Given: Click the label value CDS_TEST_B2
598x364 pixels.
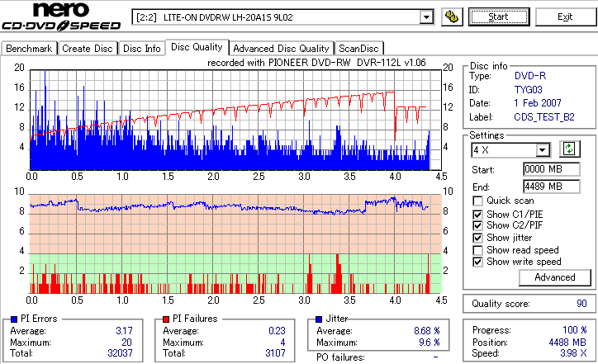Looking at the screenshot, I should point(544,117).
